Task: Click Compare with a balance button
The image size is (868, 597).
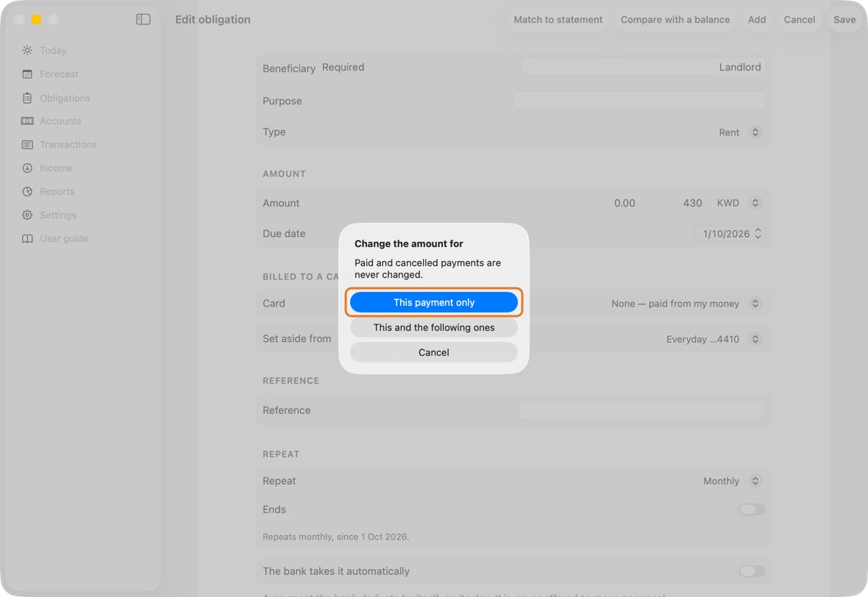Action: (x=675, y=19)
